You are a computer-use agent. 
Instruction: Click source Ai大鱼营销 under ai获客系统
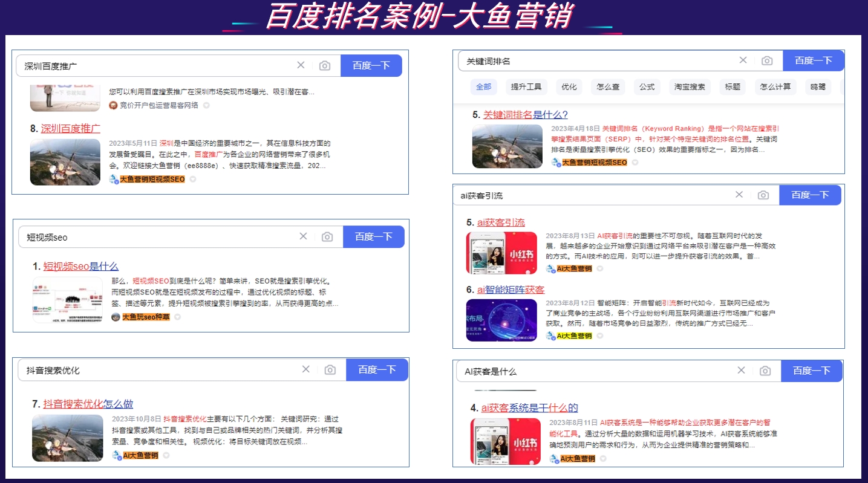[x=578, y=458]
